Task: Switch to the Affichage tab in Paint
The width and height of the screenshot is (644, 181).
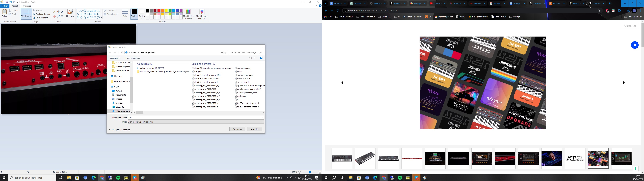Action: pos(27,6)
